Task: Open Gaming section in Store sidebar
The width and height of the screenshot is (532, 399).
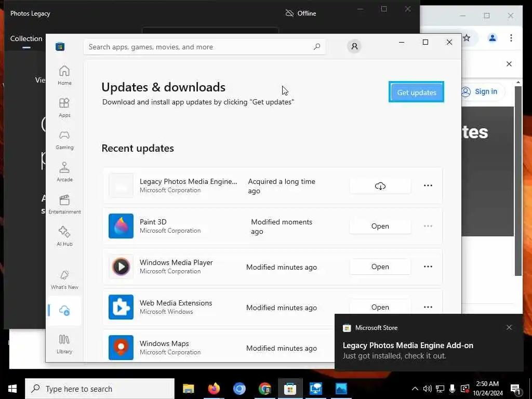Action: point(64,140)
